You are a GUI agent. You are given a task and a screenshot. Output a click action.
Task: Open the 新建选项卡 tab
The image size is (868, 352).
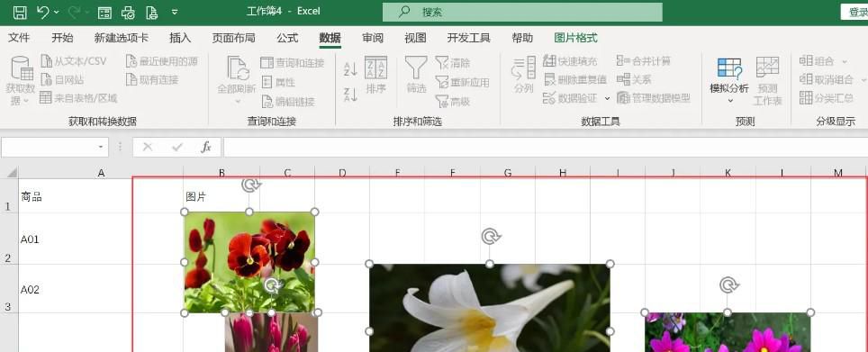click(122, 38)
